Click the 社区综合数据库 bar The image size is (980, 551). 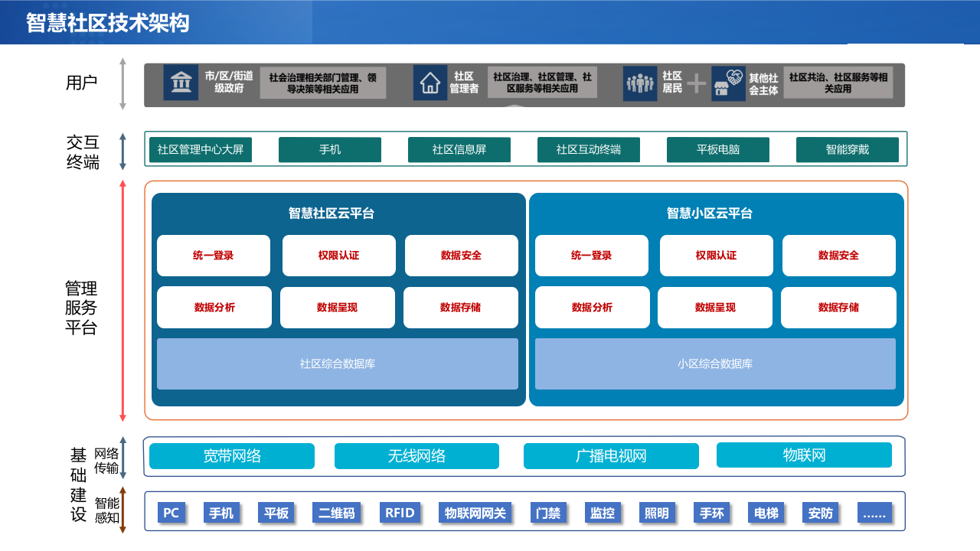click(337, 364)
